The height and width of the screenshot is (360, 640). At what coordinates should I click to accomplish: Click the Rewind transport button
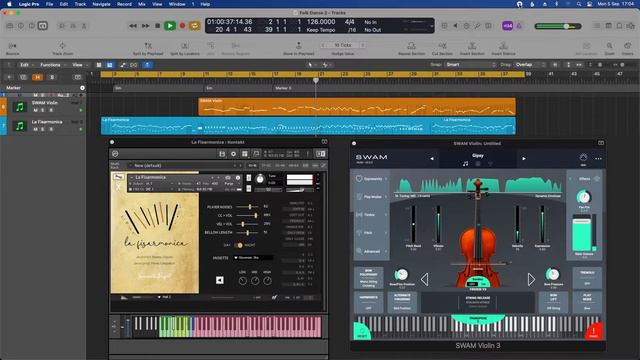[133, 26]
